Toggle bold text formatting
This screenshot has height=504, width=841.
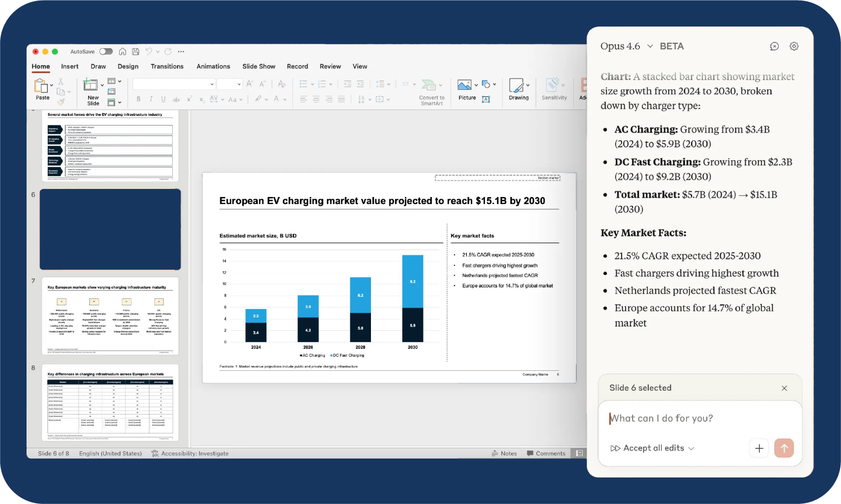tap(139, 99)
